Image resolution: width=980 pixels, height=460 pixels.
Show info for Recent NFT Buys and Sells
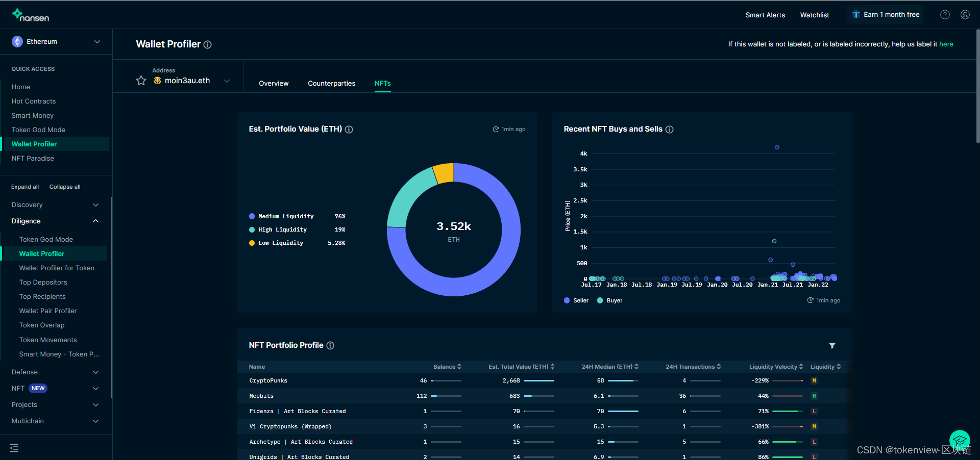pyautogui.click(x=670, y=130)
